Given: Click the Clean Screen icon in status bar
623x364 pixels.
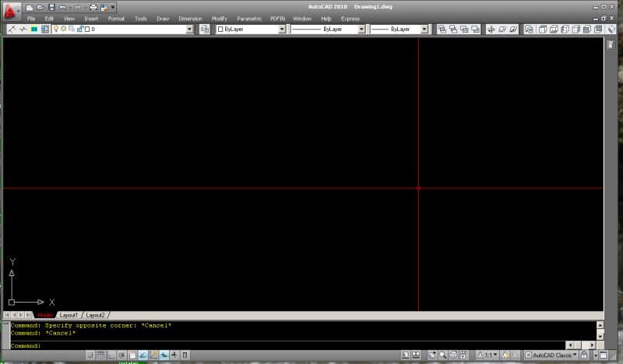Looking at the screenshot, I should click(x=603, y=355).
